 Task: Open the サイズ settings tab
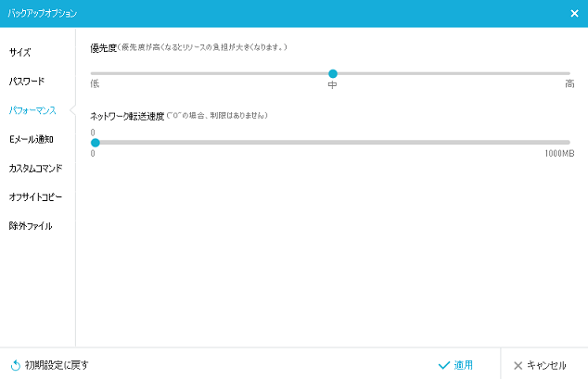[x=21, y=52]
